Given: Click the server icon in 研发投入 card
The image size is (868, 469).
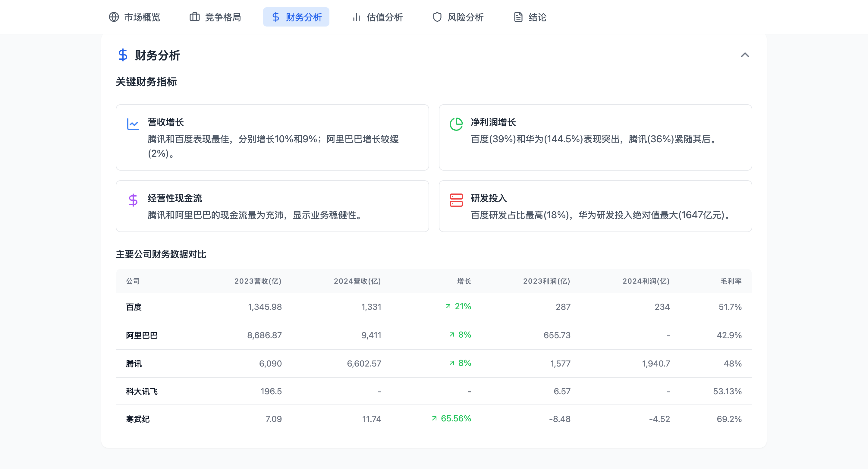Looking at the screenshot, I should (456, 200).
